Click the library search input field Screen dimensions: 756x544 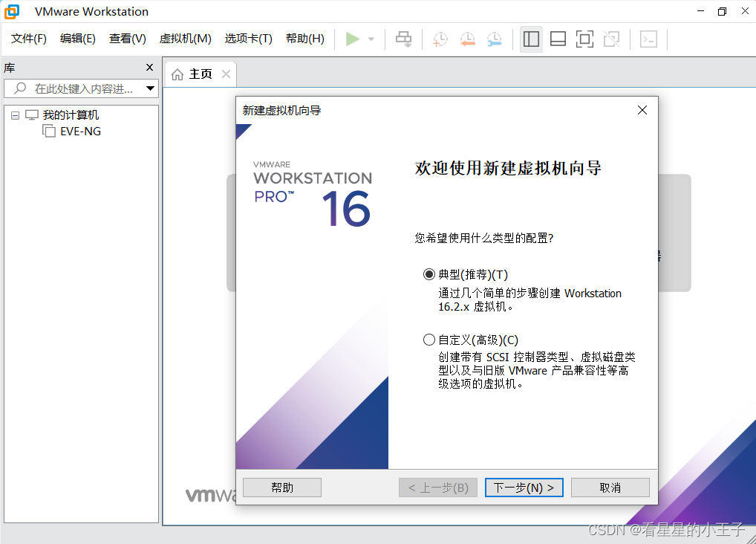click(x=81, y=88)
